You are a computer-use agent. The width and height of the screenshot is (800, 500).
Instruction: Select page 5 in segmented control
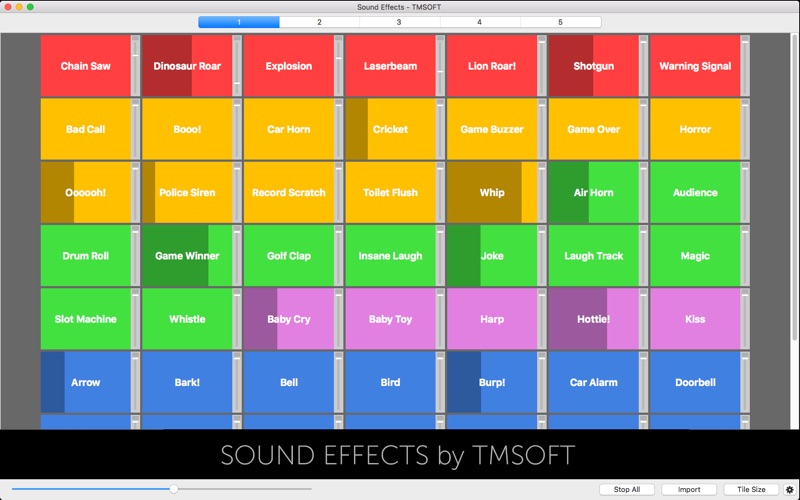[560, 22]
